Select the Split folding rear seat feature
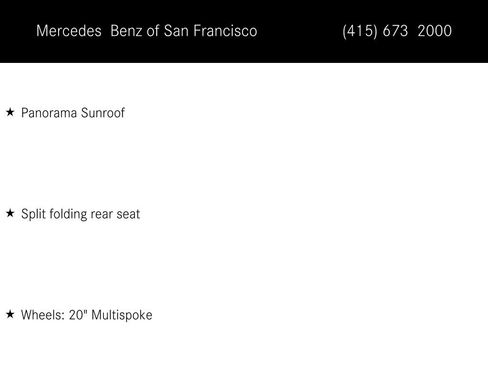 [x=80, y=214]
